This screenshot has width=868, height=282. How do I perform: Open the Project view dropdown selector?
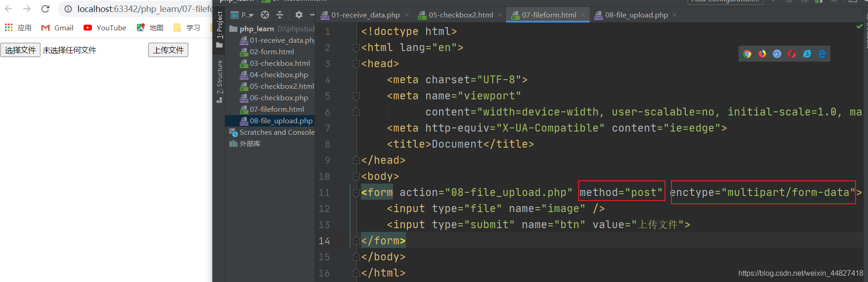(x=242, y=15)
